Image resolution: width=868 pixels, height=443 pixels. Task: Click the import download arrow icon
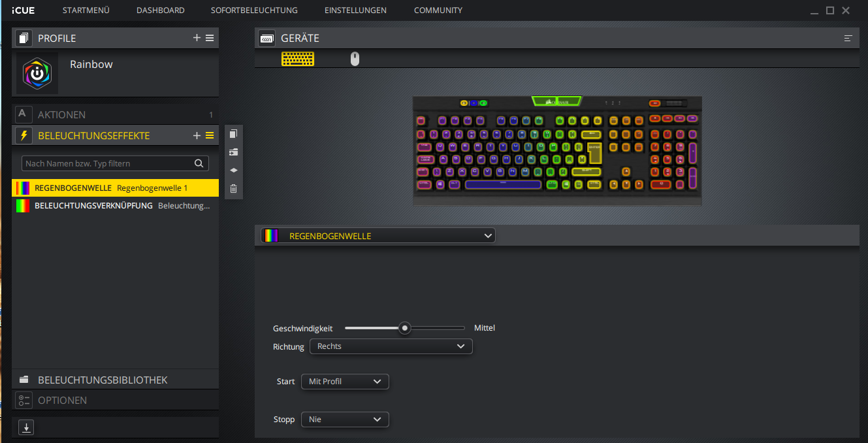point(25,428)
